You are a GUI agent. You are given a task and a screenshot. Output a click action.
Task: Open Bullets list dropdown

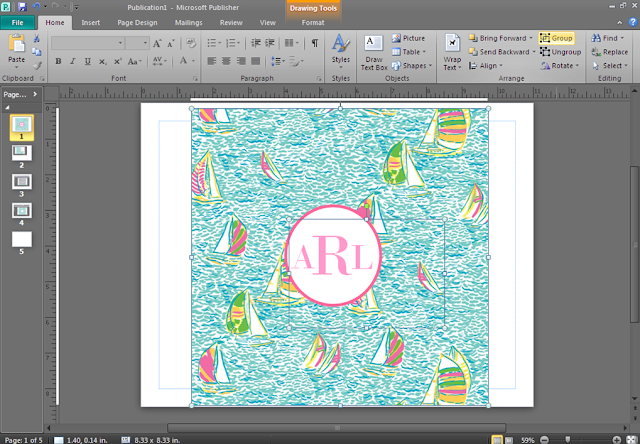[214, 43]
